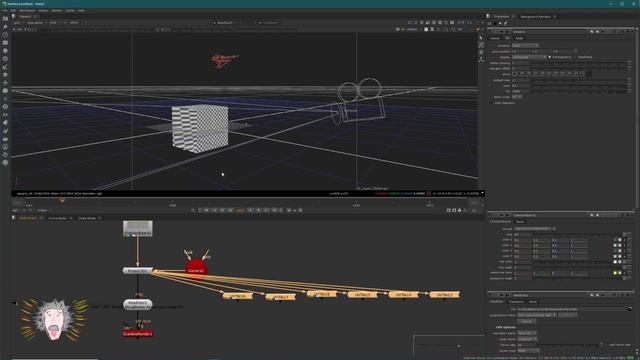Open the Render menu
The image size is (640, 360).
[x=57, y=11]
